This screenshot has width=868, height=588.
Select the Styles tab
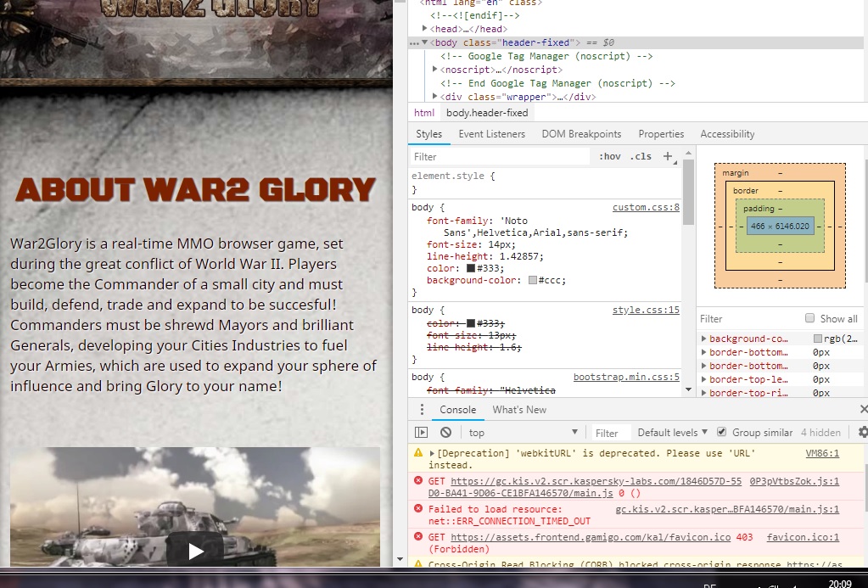click(x=429, y=134)
